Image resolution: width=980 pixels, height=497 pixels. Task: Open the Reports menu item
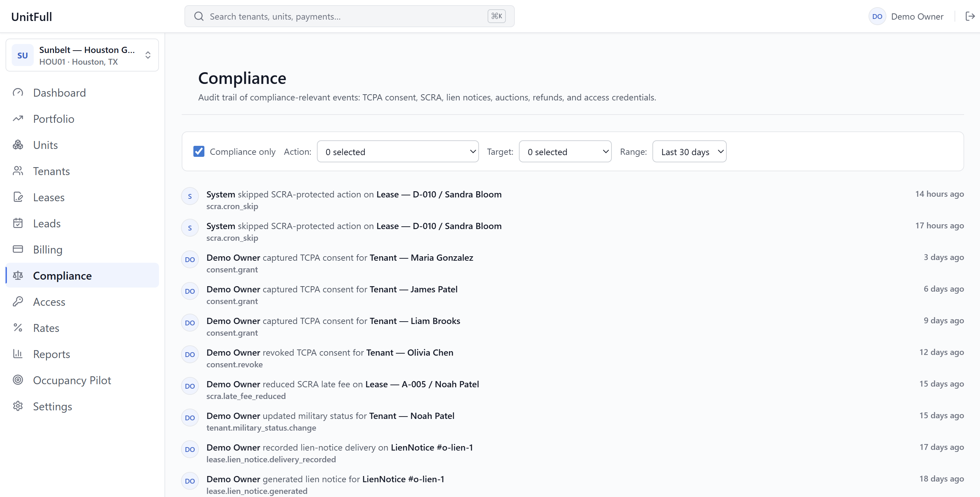pos(82,354)
